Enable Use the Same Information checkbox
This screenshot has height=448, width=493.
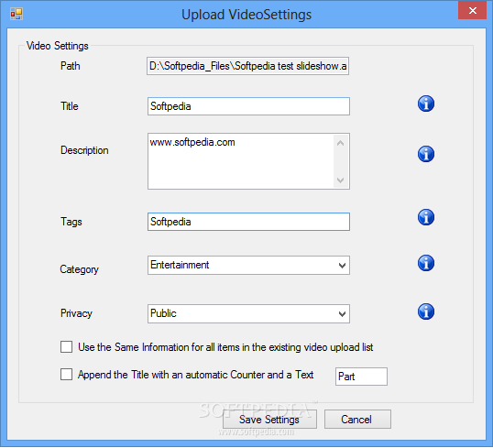coord(66,347)
